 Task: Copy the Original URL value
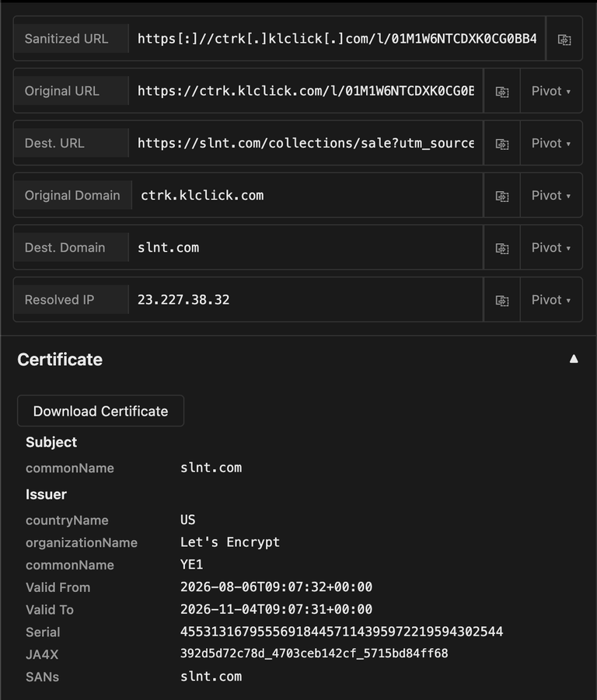502,92
